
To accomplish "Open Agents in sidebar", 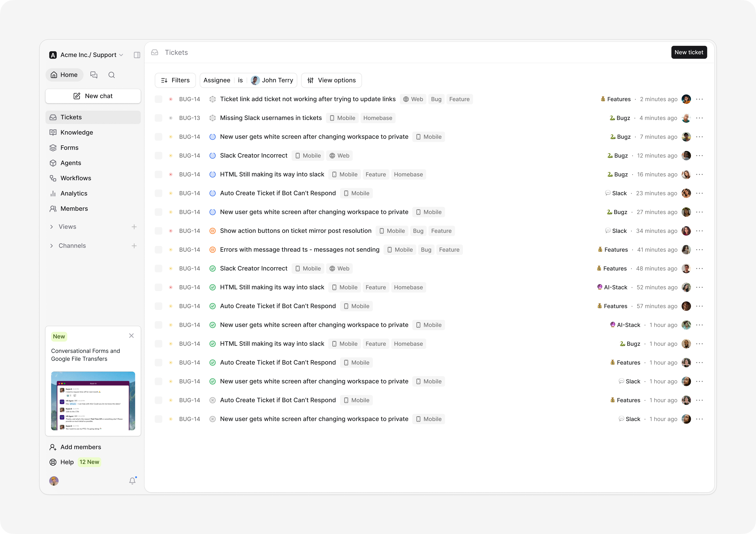I will 93,163.
